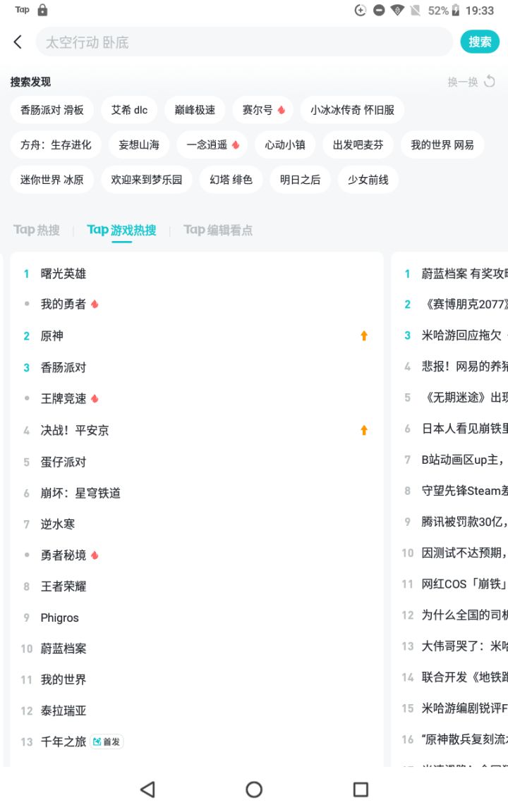Tap 方舟：生存进化 chip
Screen dimensions: 508x812
(x=56, y=145)
